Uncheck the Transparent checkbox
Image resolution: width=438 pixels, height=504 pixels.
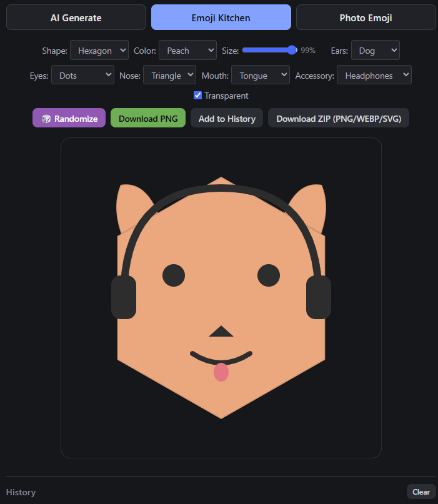(x=198, y=96)
